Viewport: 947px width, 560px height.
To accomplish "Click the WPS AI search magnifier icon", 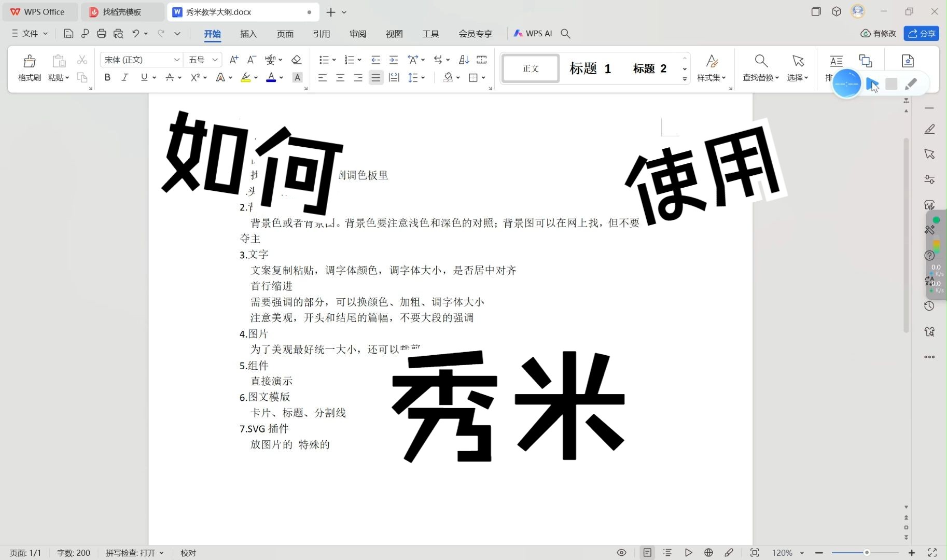I will [x=566, y=34].
